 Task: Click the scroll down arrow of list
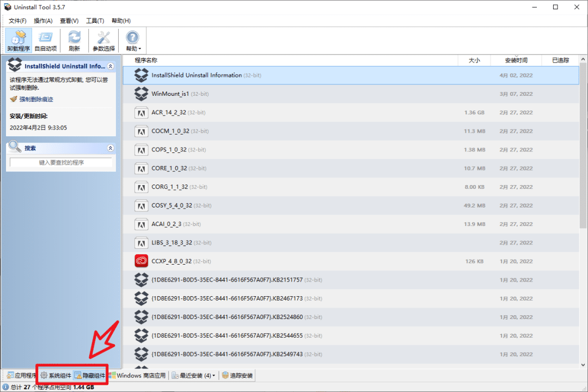pos(583,365)
